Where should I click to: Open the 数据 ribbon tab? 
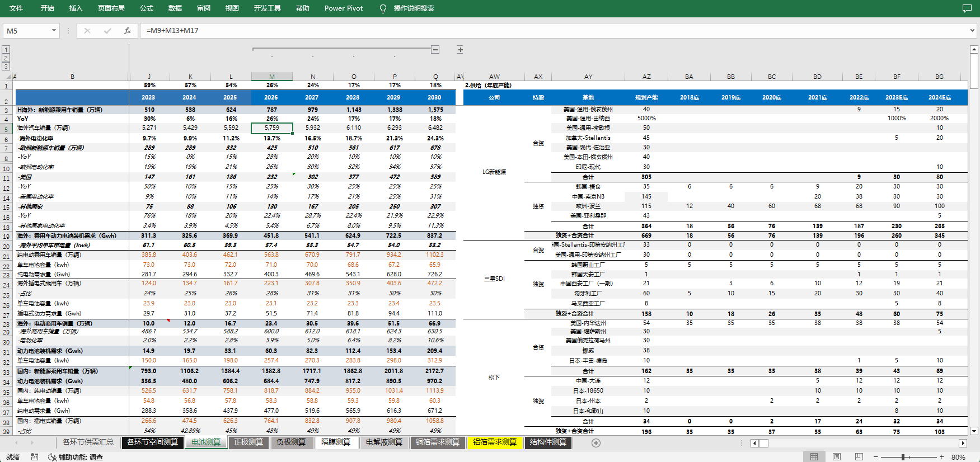(175, 8)
